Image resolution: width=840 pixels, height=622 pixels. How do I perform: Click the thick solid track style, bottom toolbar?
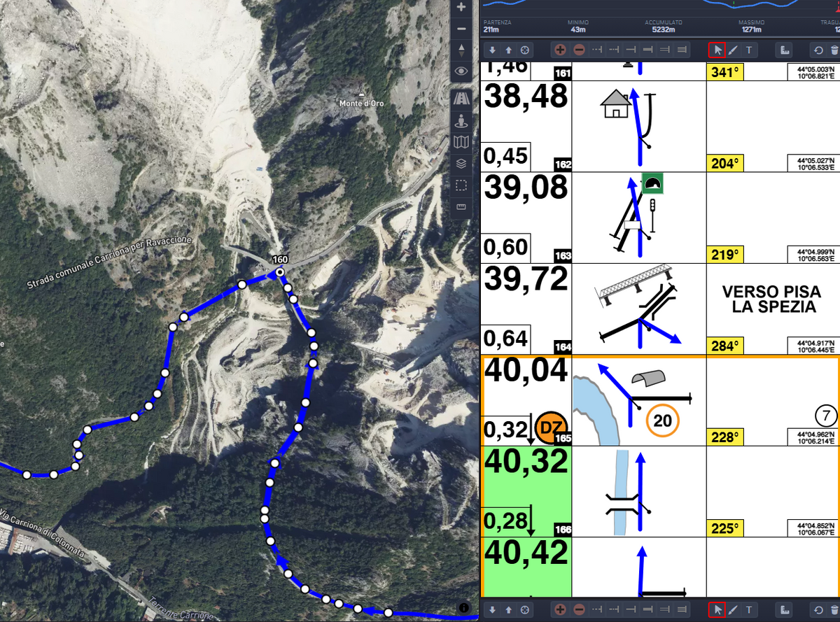tap(648, 609)
